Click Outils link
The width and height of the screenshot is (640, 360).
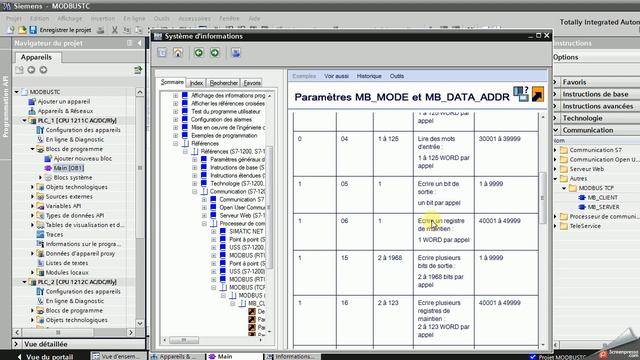(397, 76)
